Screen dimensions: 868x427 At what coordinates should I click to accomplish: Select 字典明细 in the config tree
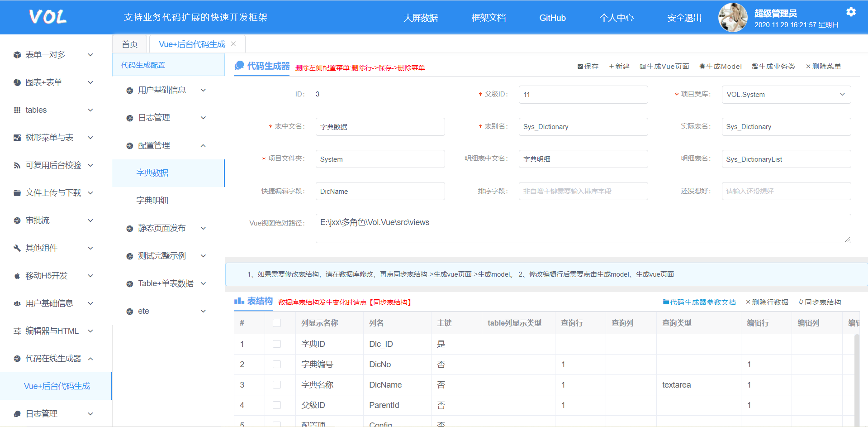(x=152, y=200)
